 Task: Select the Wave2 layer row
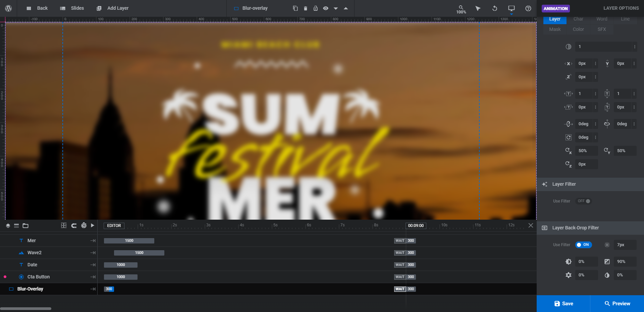[49, 253]
